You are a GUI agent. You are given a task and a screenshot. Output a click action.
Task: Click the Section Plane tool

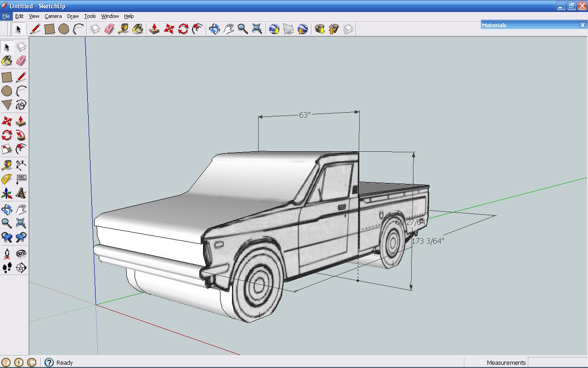[21, 268]
